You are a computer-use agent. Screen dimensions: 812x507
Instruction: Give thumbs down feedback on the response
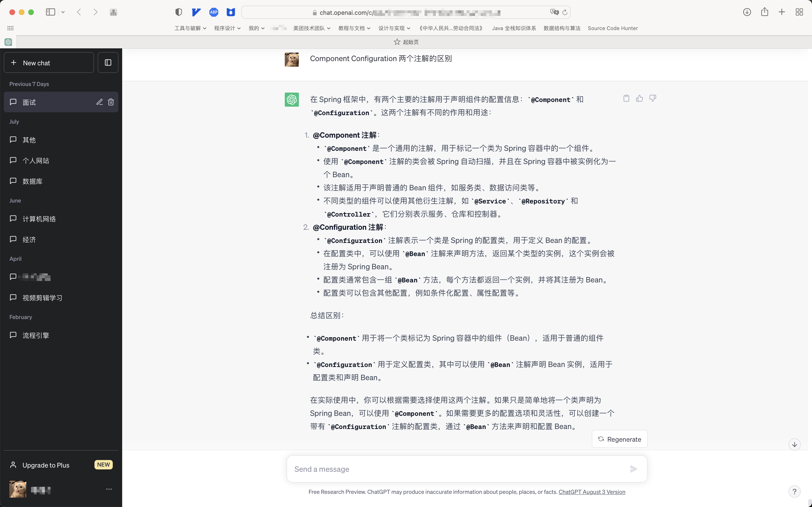pyautogui.click(x=652, y=98)
